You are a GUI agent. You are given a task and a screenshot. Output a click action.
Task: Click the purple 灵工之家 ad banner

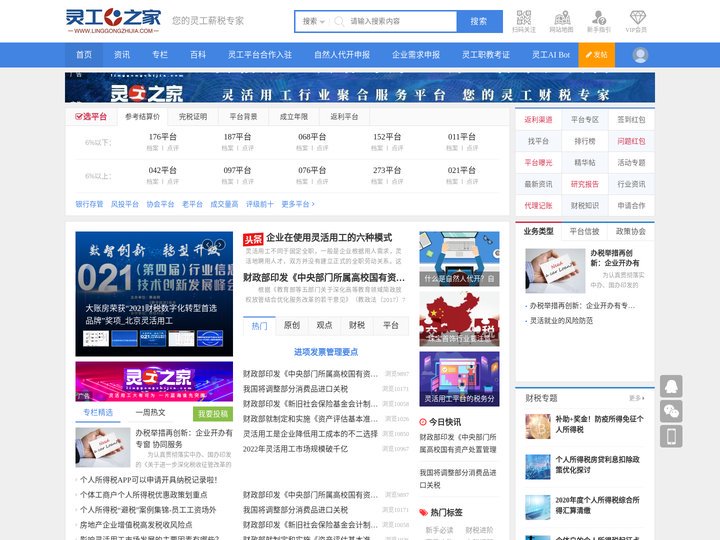click(154, 382)
